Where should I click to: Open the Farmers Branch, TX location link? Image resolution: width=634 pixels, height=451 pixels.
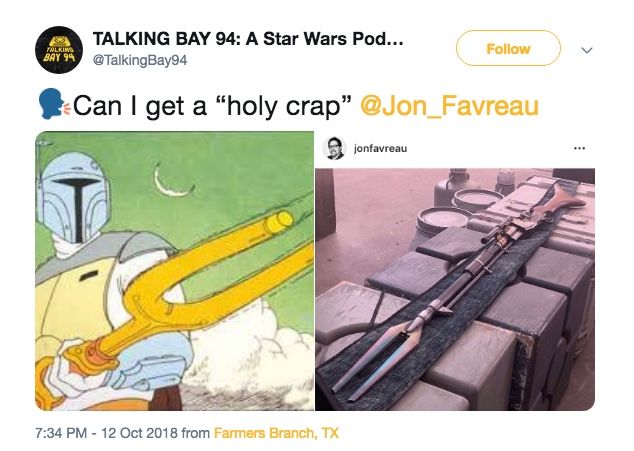click(276, 433)
